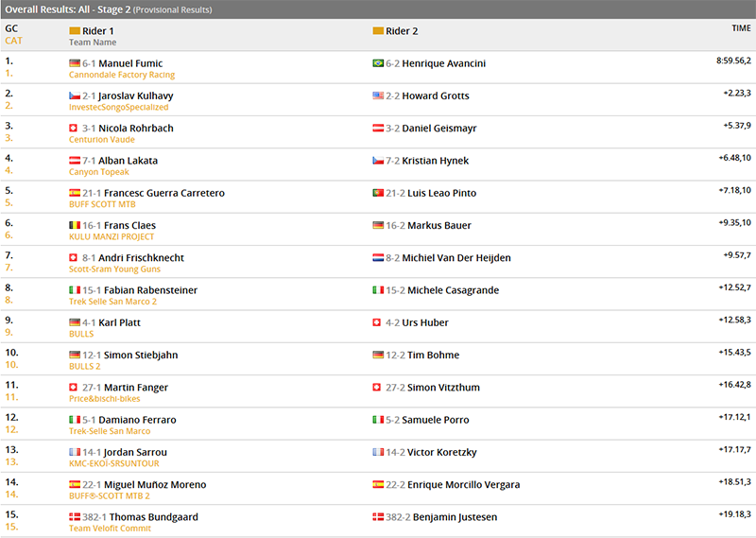Open the KULU MANZI PROJECT team link

pyautogui.click(x=112, y=236)
